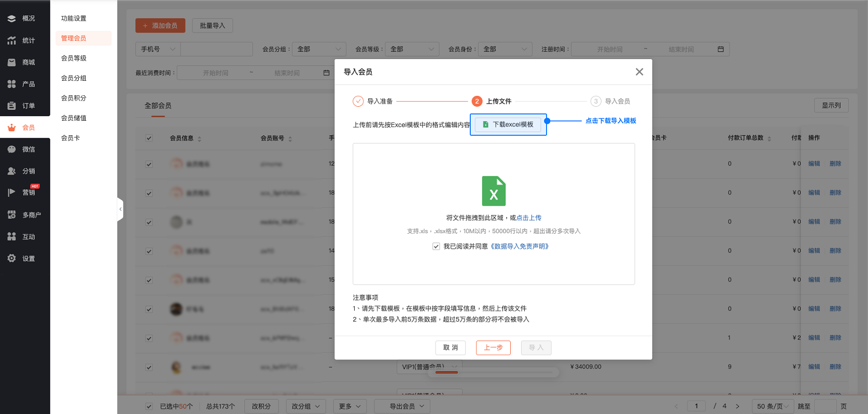Toggle the select-all checkbox in table header
Screen dimensions: 868x414
[x=149, y=138]
